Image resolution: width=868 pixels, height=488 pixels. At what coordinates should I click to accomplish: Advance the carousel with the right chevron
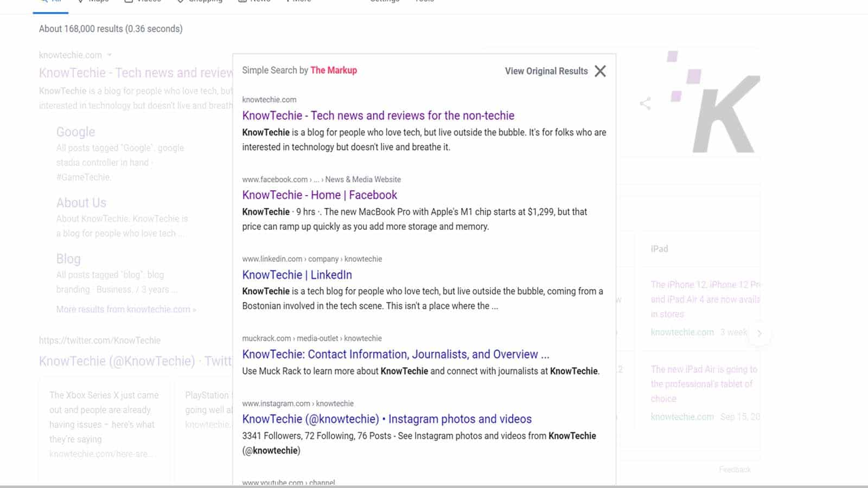(x=759, y=333)
